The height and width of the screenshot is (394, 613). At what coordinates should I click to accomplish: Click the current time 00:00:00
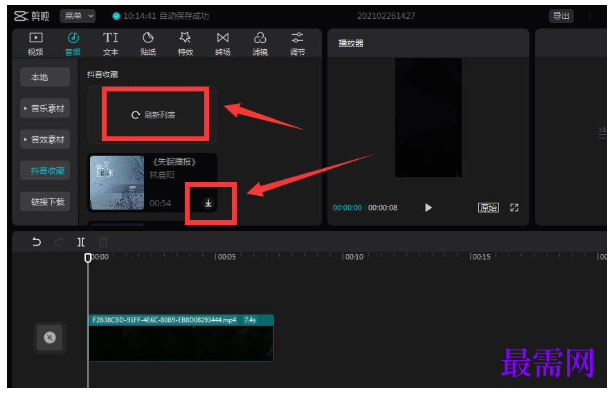coord(347,208)
